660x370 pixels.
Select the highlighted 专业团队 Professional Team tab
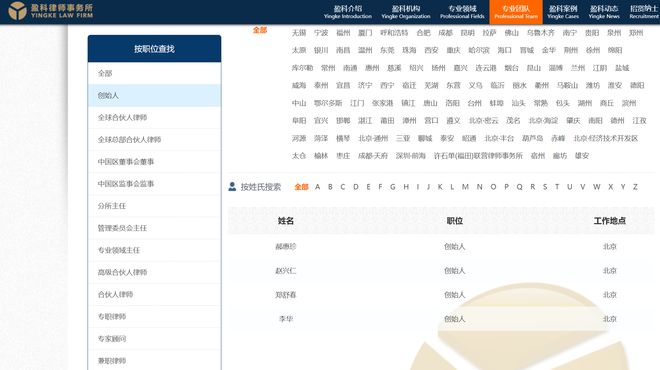[x=516, y=12]
